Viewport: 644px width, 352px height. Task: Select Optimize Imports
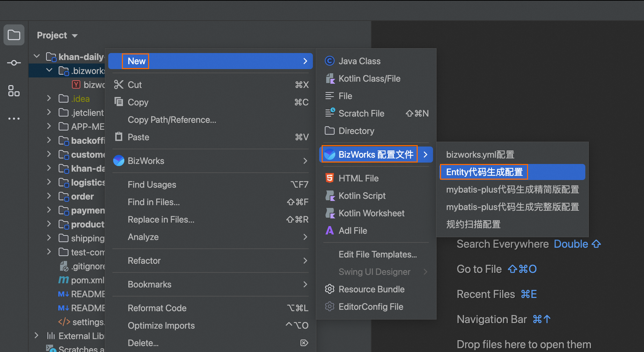(x=211, y=325)
